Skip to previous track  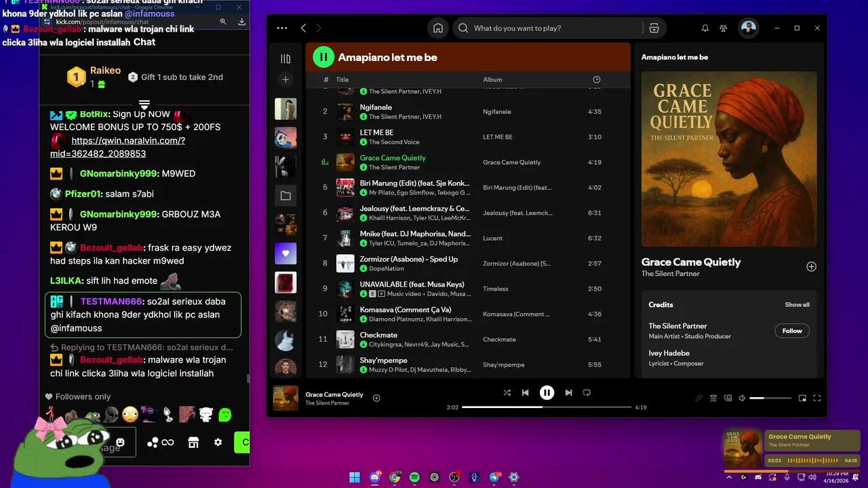tap(525, 392)
